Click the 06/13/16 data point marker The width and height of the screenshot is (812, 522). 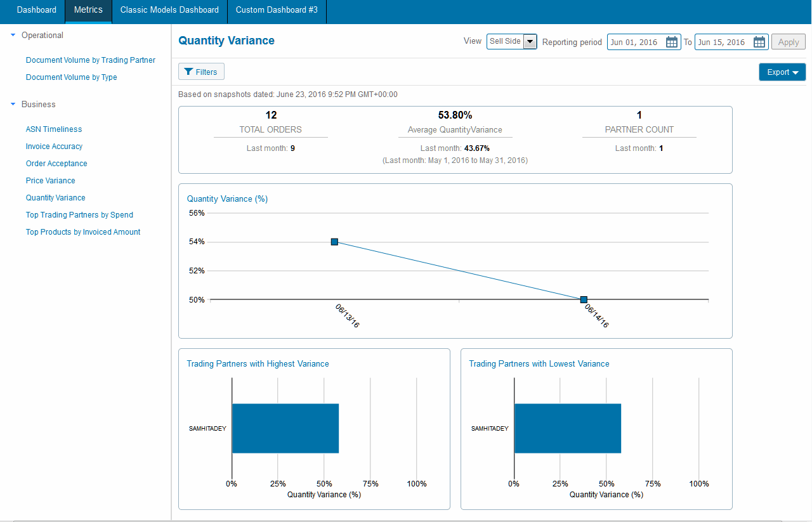[x=334, y=242]
